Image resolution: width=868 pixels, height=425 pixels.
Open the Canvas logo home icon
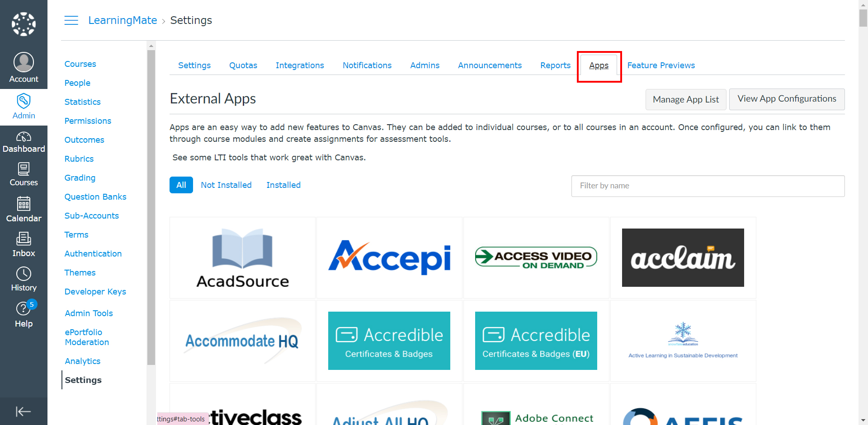click(x=24, y=24)
